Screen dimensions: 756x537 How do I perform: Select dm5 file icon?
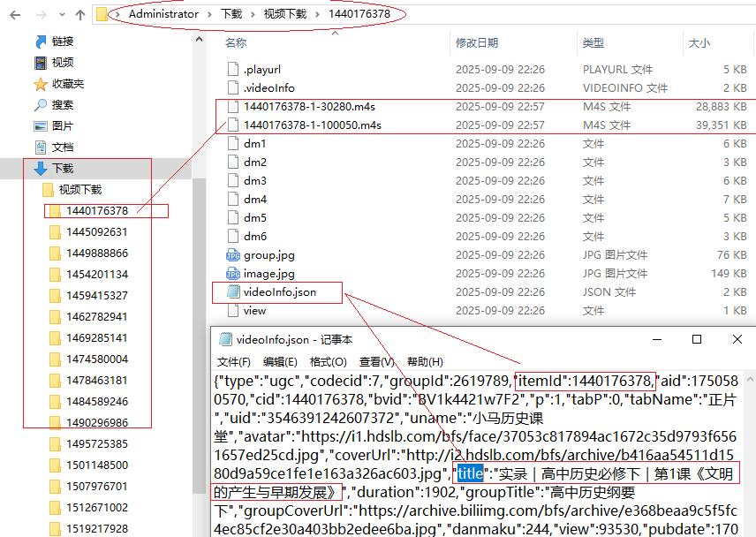click(233, 218)
